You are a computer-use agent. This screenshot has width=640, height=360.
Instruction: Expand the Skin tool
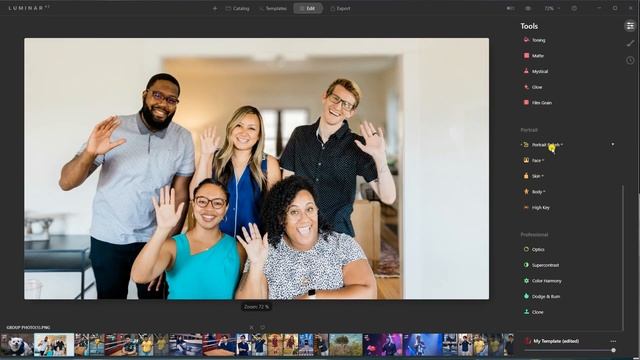[533, 176]
